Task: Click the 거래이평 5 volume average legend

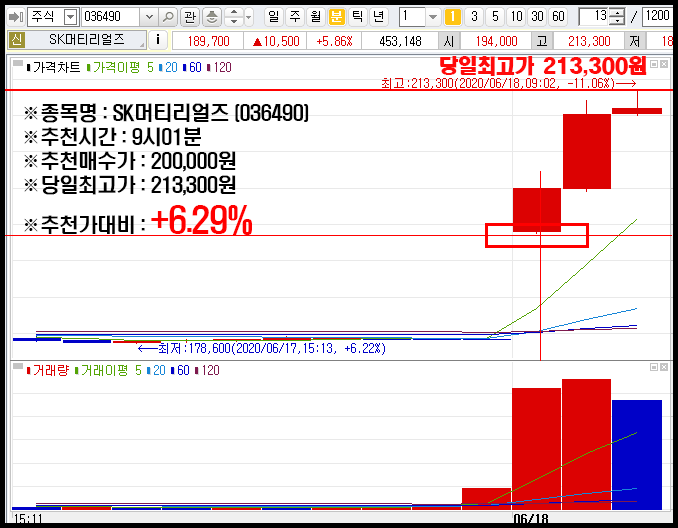Action: tap(108, 370)
